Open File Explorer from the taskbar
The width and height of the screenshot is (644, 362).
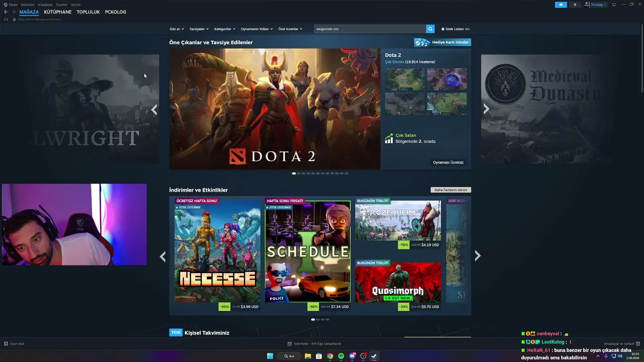point(308,356)
